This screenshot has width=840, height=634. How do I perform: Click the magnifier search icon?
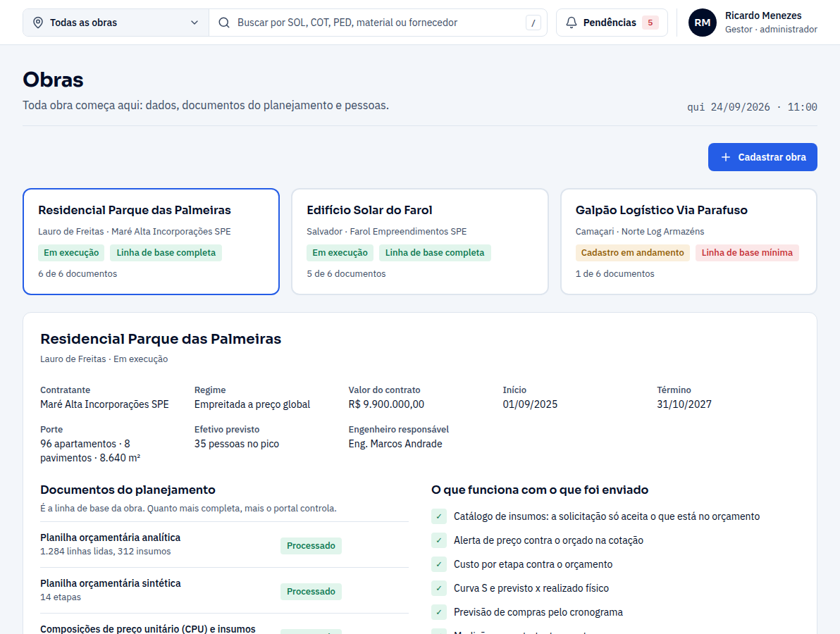pyautogui.click(x=224, y=23)
